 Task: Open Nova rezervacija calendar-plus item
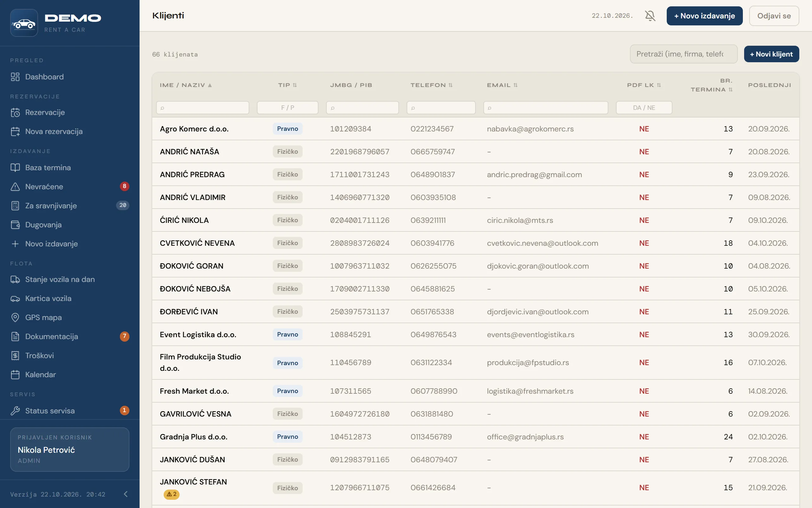(69, 131)
